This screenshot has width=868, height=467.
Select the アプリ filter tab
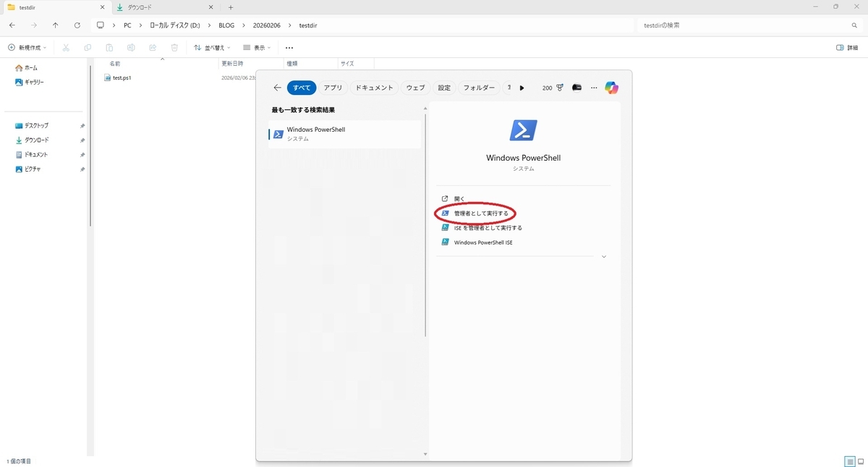pos(333,88)
